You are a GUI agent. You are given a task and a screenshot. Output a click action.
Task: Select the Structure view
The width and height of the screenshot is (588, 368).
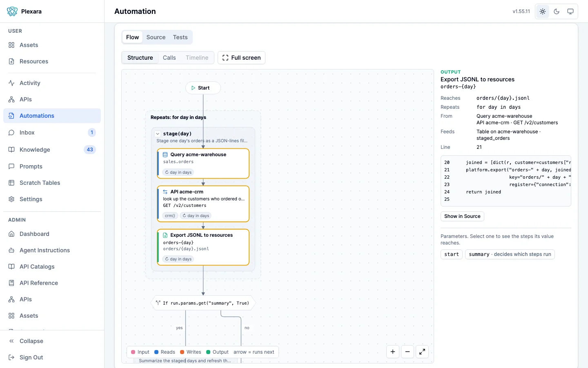140,58
